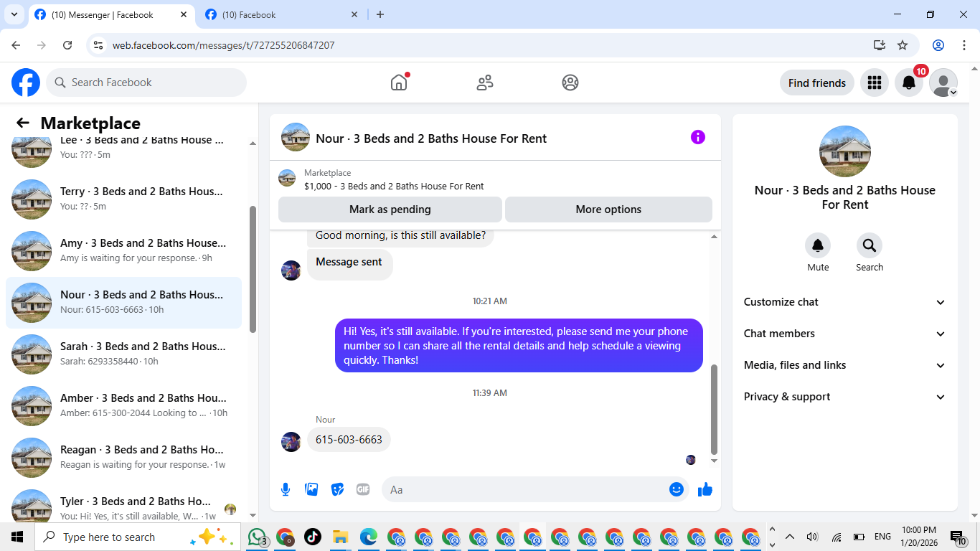Open a new browser tab
The height and width of the screenshot is (551, 980).
(380, 14)
